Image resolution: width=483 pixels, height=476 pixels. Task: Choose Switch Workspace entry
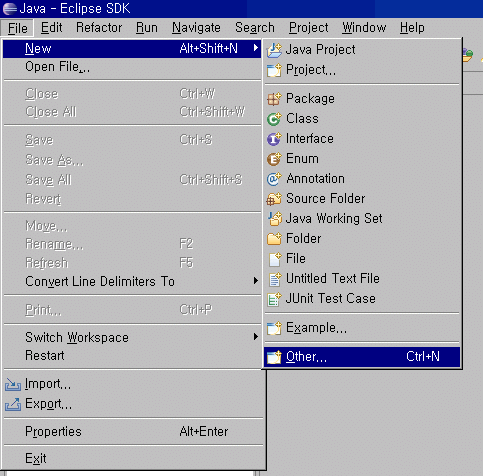[132, 337]
